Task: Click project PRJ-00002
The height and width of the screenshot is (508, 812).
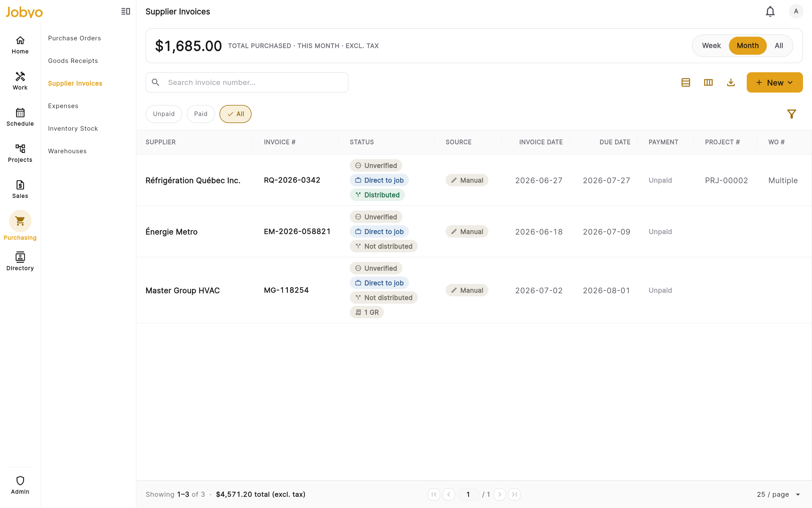Action: [x=727, y=180]
